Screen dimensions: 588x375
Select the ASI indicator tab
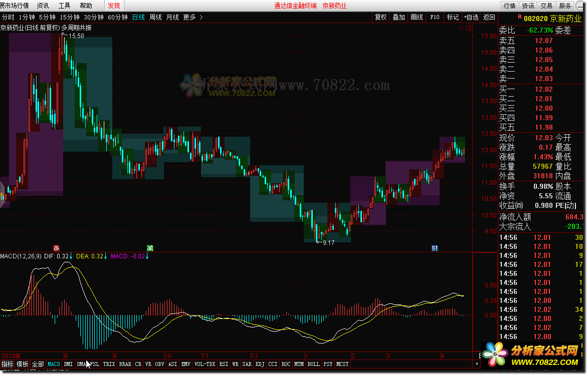tap(172, 364)
